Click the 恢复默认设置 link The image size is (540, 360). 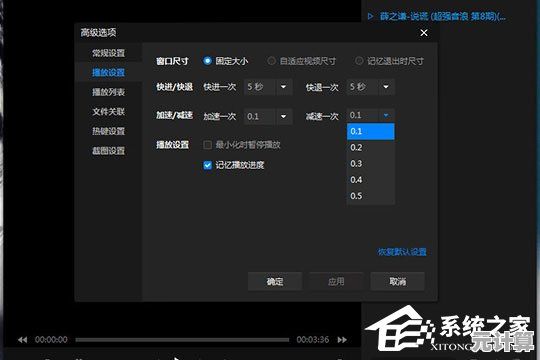click(x=402, y=252)
